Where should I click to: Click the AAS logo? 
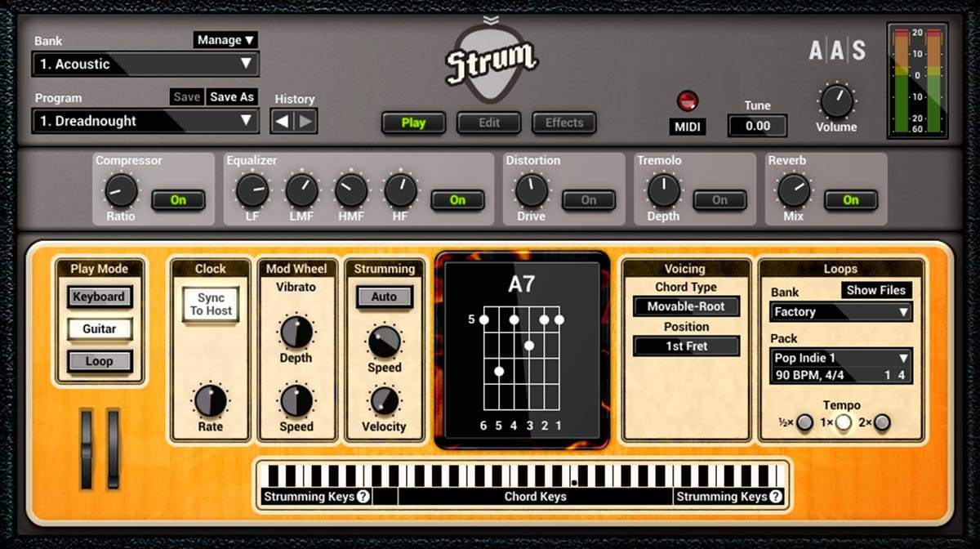[837, 51]
